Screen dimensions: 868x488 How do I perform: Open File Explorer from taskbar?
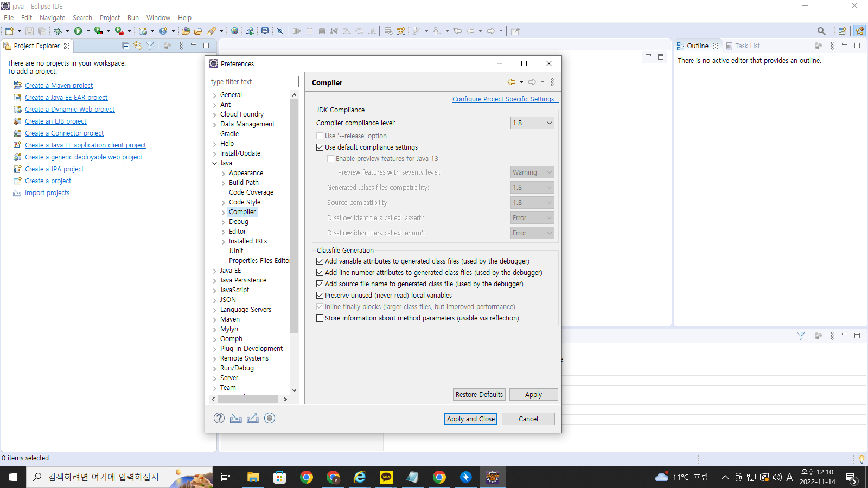(x=253, y=477)
